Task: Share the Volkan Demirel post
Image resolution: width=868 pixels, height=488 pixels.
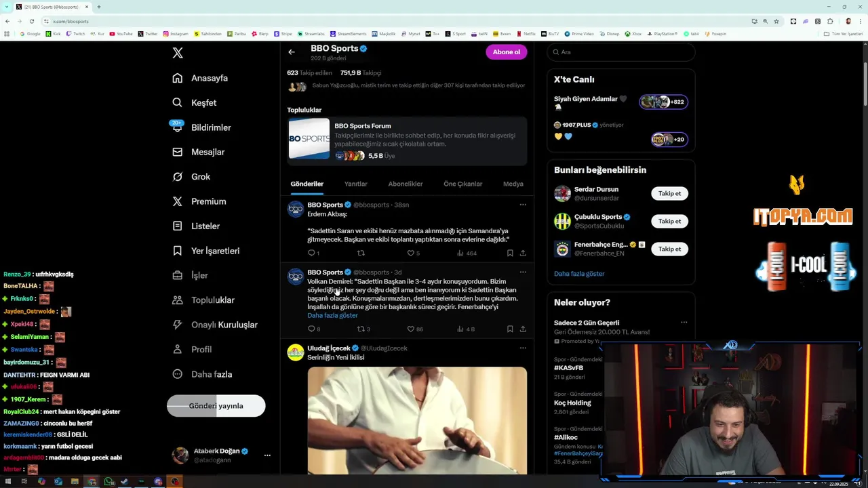Action: (x=523, y=329)
